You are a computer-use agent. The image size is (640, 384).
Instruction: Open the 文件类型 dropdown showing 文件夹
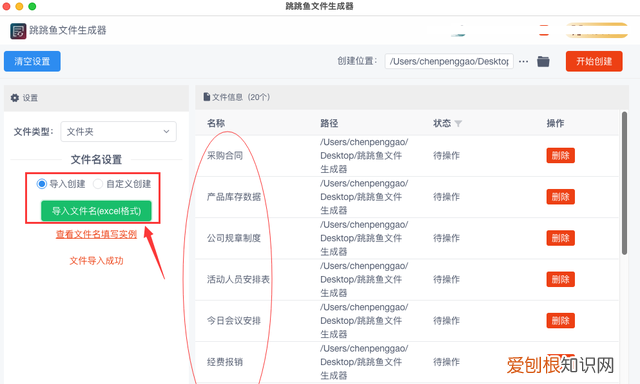pyautogui.click(x=118, y=131)
